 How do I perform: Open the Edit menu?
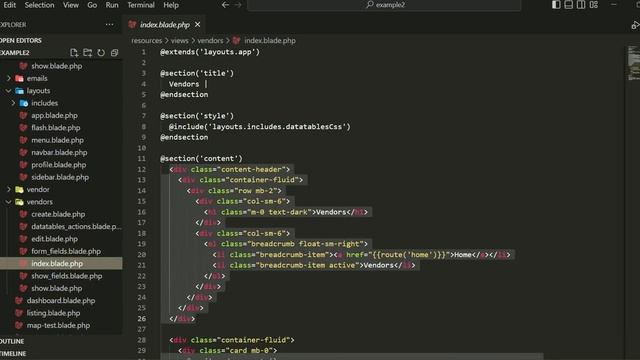9,5
